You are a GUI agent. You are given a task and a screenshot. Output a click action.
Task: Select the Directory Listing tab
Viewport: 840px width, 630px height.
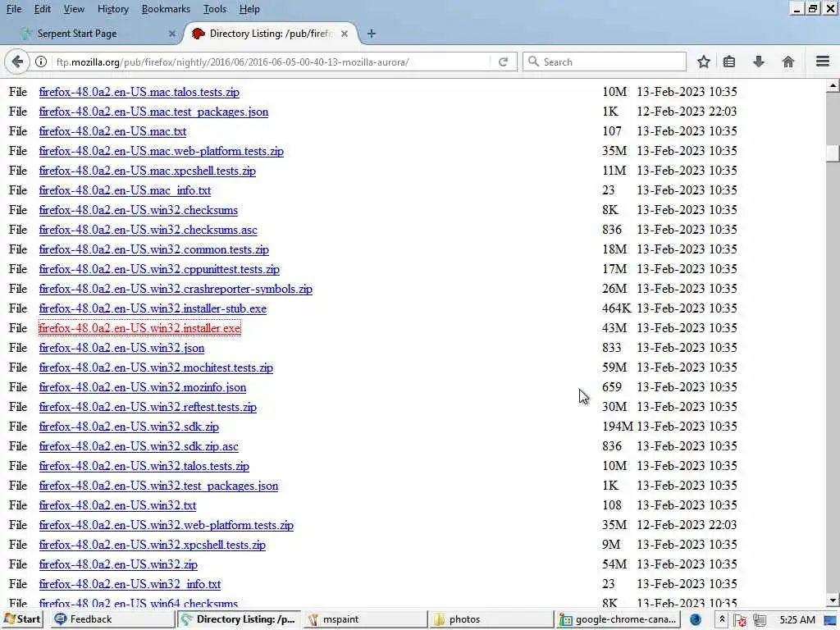(271, 34)
